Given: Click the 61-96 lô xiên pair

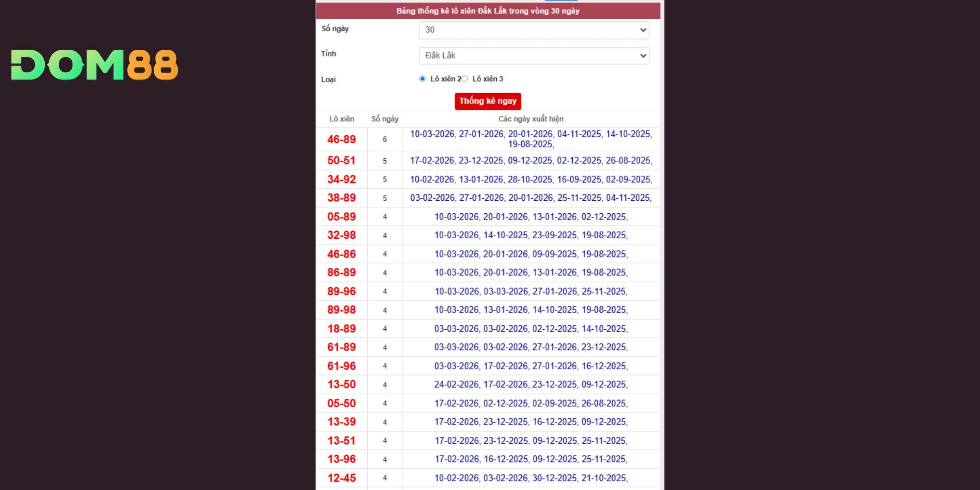Looking at the screenshot, I should pyautogui.click(x=341, y=366).
